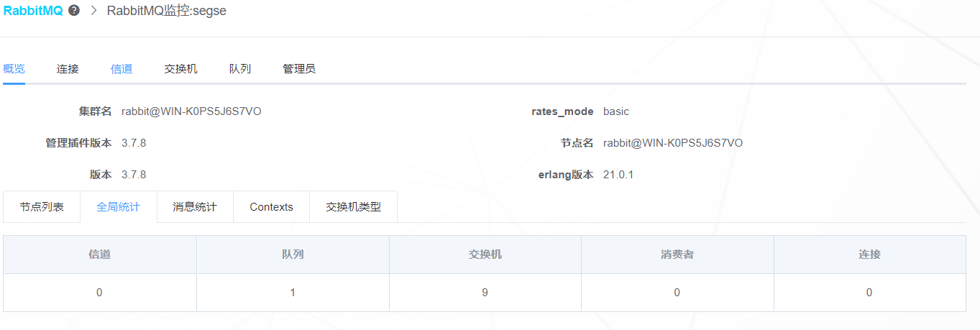Click the 队列 column header in table

click(x=293, y=255)
